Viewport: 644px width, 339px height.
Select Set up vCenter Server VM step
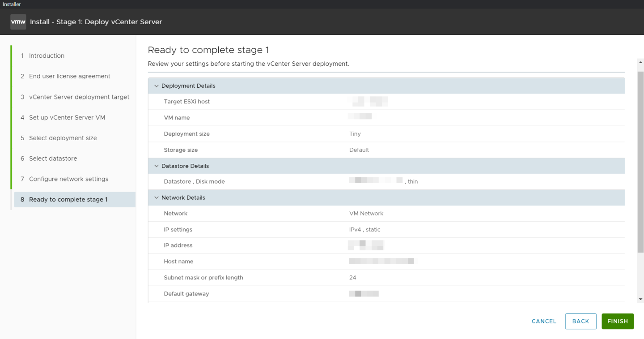67,118
